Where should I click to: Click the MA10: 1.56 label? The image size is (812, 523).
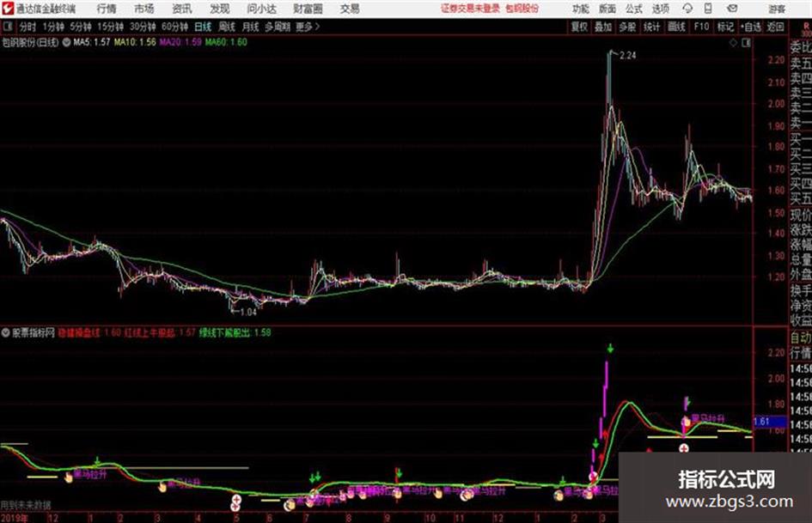(x=135, y=42)
